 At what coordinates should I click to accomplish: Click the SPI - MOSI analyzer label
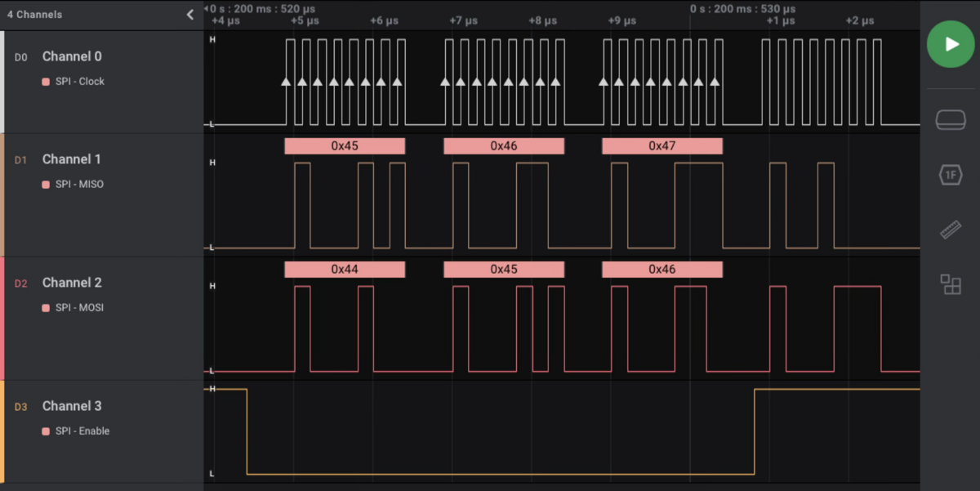tap(79, 308)
